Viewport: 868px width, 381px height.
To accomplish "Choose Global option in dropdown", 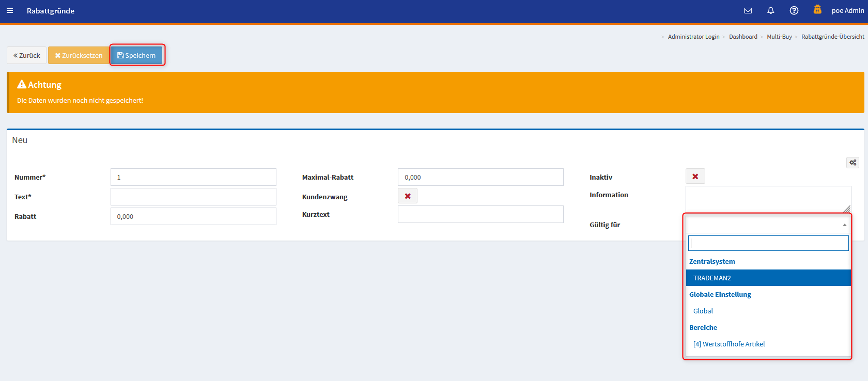I will [703, 311].
